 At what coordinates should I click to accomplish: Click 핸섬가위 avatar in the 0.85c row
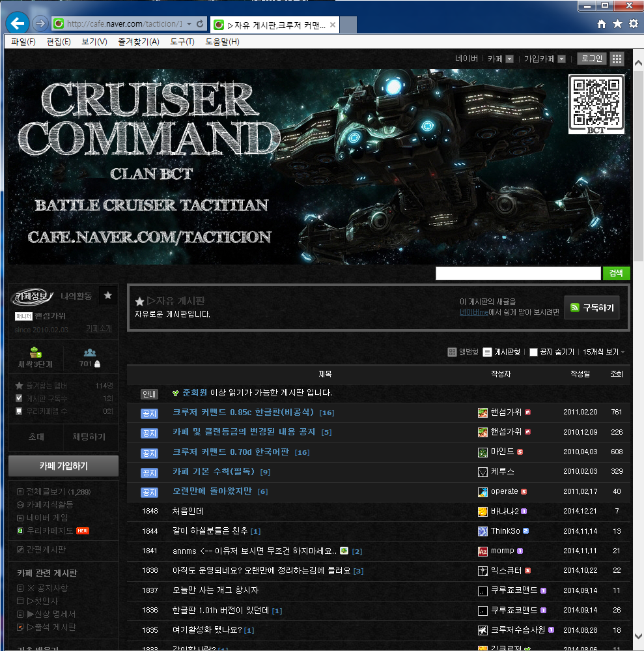(x=483, y=412)
